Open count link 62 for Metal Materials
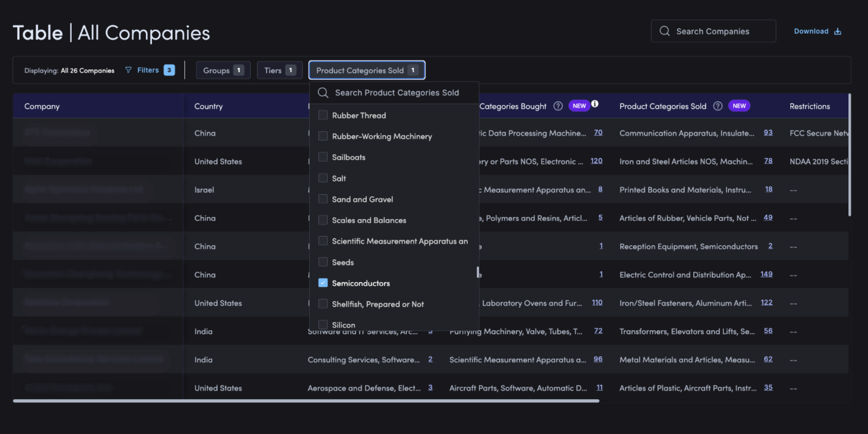Image resolution: width=868 pixels, height=434 pixels. (768, 359)
